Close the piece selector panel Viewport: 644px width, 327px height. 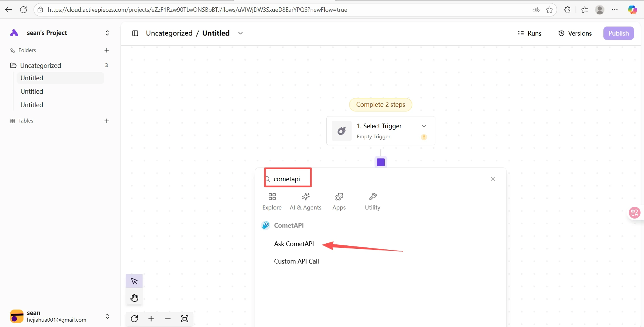tap(493, 179)
